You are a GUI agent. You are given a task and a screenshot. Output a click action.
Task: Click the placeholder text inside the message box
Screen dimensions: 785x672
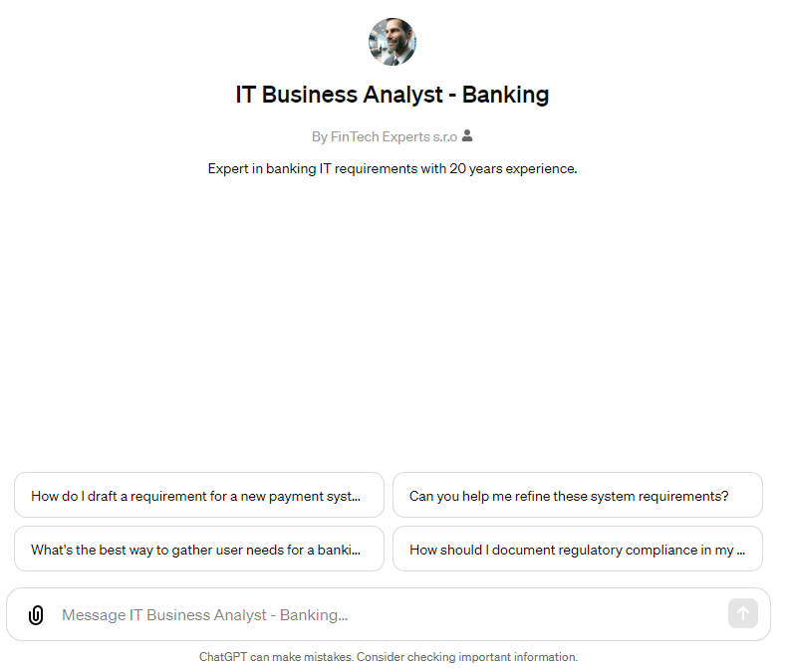(x=205, y=615)
